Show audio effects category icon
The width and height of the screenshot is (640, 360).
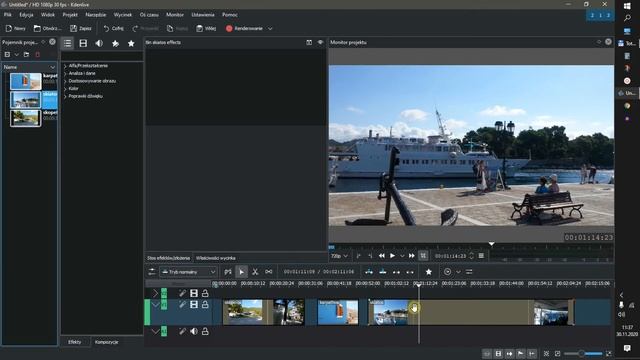click(99, 43)
